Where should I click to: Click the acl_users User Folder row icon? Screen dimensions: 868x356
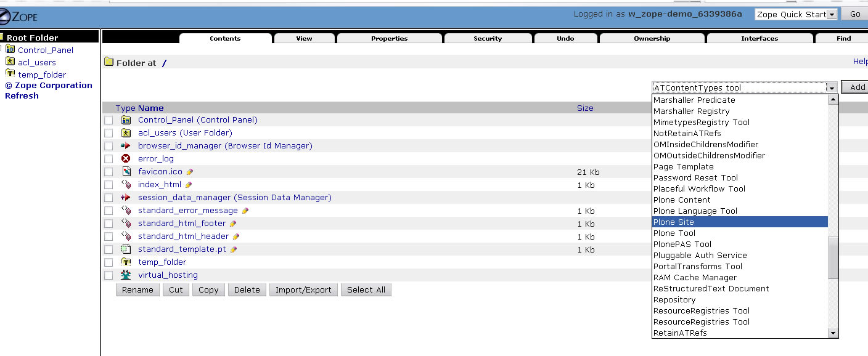tap(126, 133)
